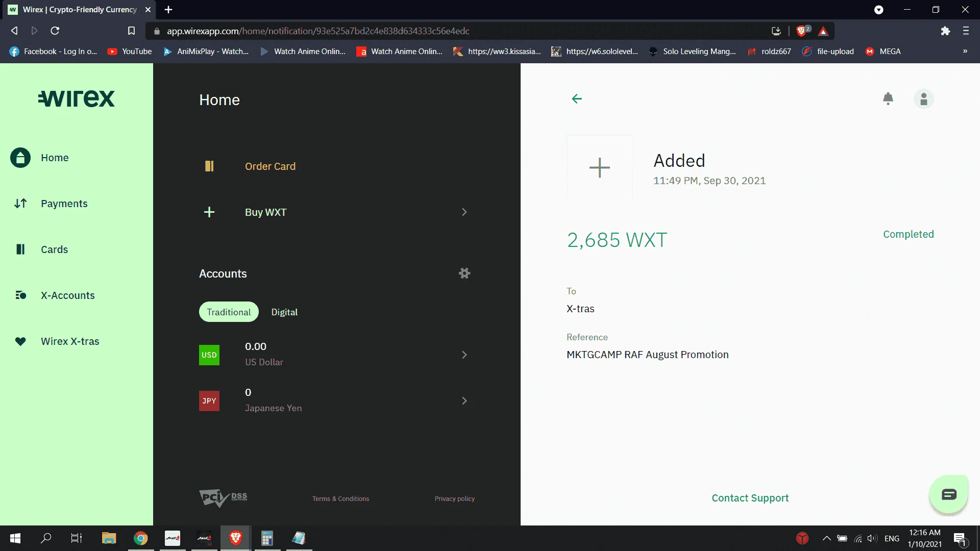Switch to the Digital accounts tab
This screenshot has height=551, width=980.
tap(284, 312)
